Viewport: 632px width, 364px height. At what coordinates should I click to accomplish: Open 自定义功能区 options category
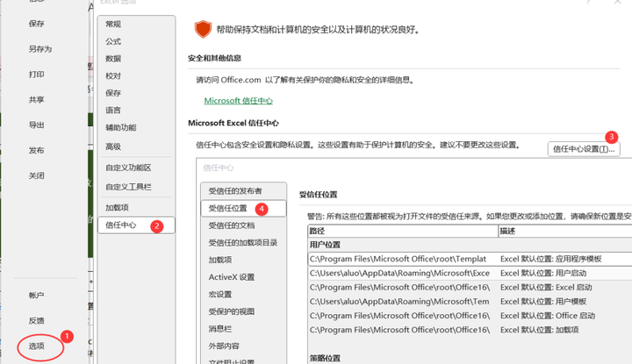(x=136, y=168)
